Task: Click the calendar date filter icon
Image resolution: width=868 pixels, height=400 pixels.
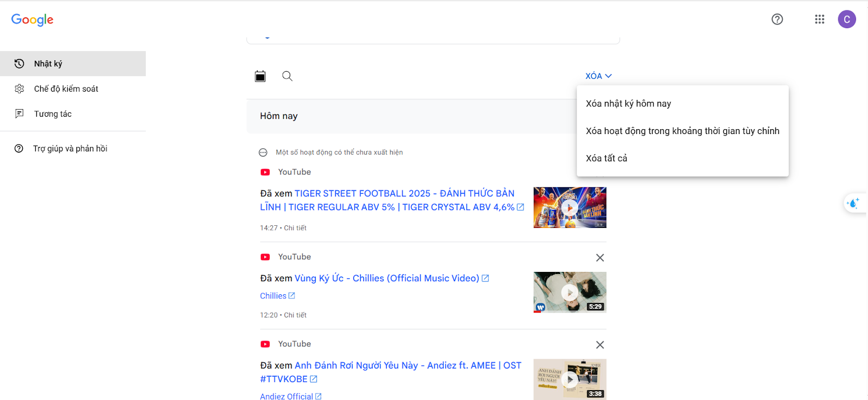Action: 260,76
